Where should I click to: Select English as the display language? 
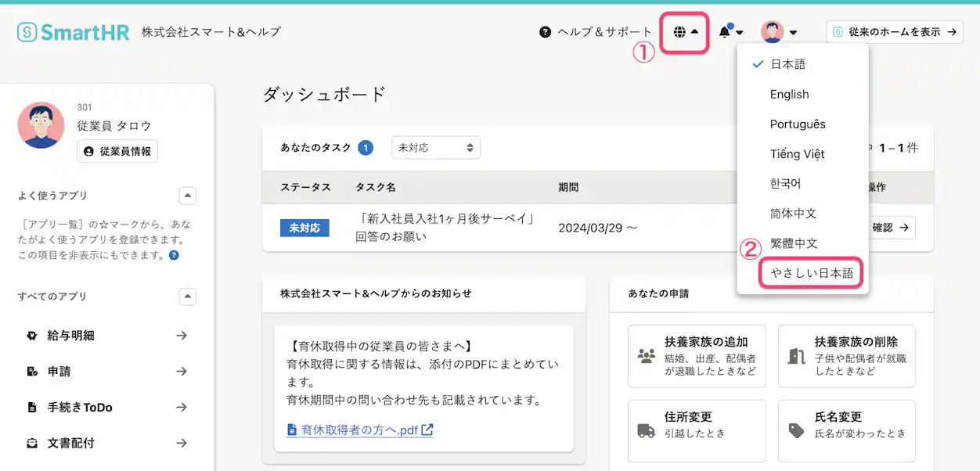[x=789, y=94]
